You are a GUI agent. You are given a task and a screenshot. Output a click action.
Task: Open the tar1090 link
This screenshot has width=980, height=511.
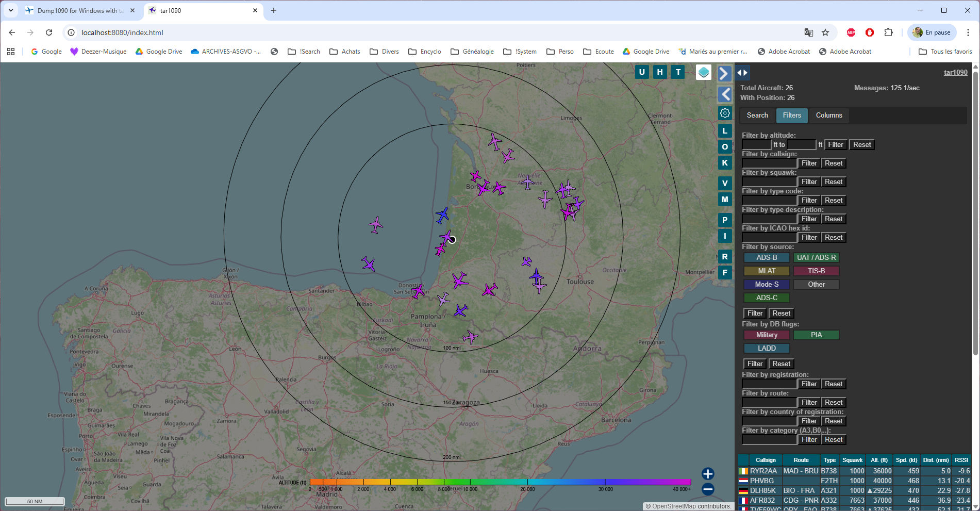coord(955,73)
